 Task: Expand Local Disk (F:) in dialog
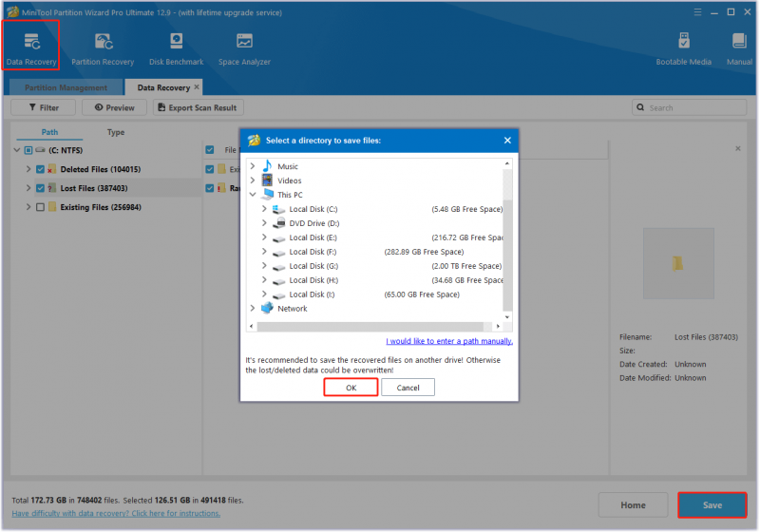[264, 251]
